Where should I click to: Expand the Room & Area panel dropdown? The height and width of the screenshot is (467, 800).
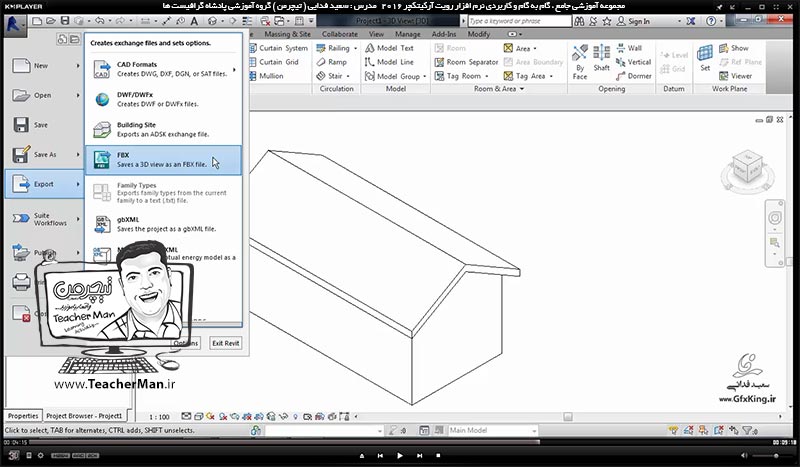click(x=521, y=89)
